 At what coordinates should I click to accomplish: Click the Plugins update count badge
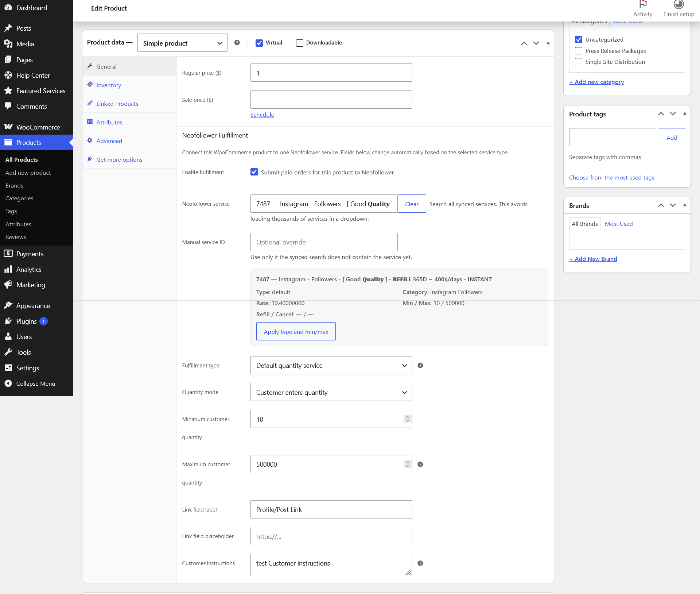(43, 321)
